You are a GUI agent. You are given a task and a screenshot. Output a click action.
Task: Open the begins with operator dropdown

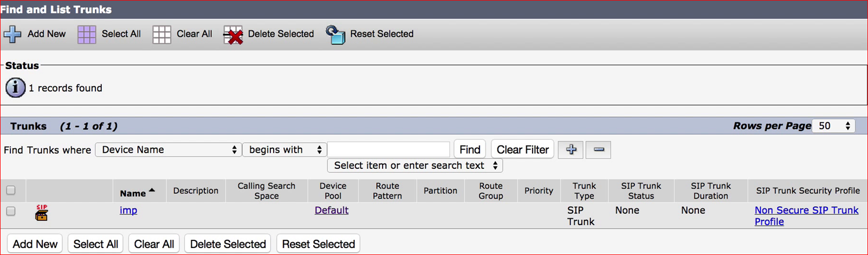[284, 149]
